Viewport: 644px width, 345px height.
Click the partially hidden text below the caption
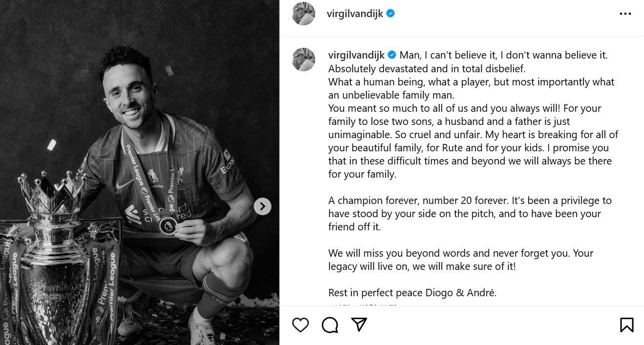click(364, 306)
